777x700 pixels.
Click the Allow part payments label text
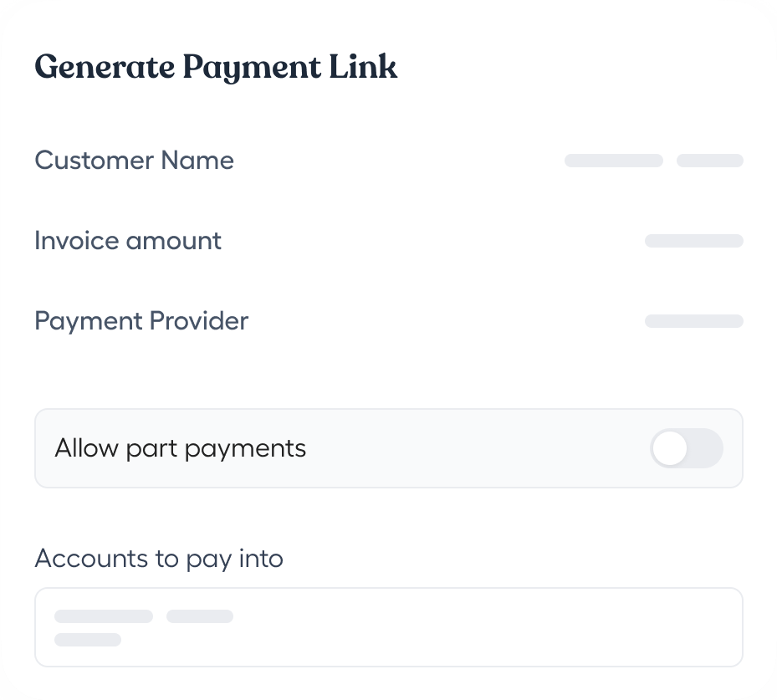tap(180, 448)
